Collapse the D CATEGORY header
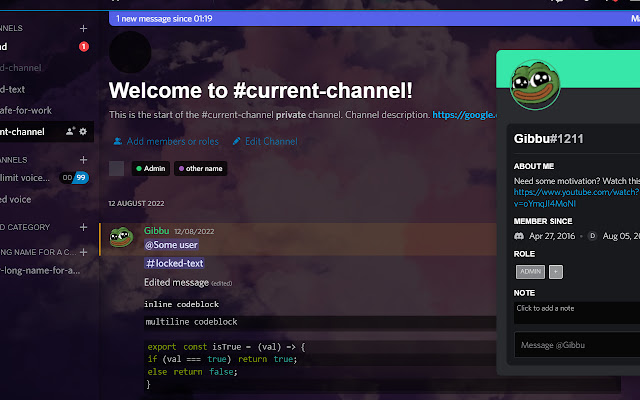The image size is (640, 400). [25, 227]
